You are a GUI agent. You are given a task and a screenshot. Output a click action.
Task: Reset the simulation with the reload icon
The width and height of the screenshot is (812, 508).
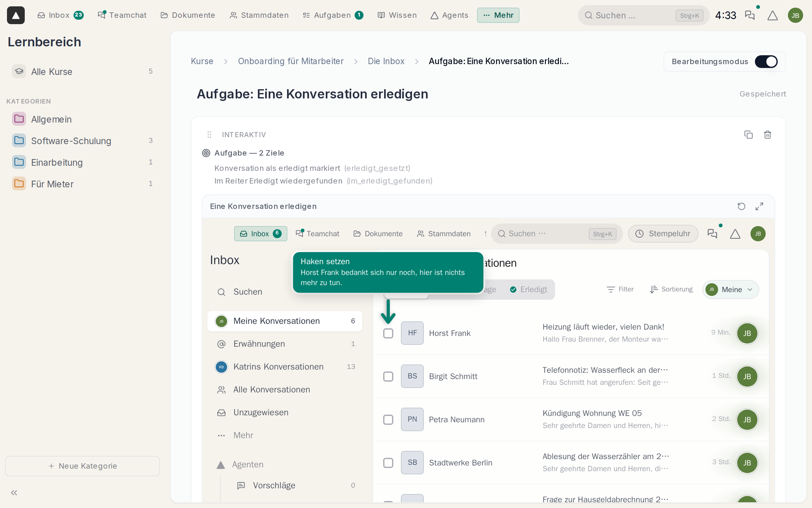coord(741,206)
